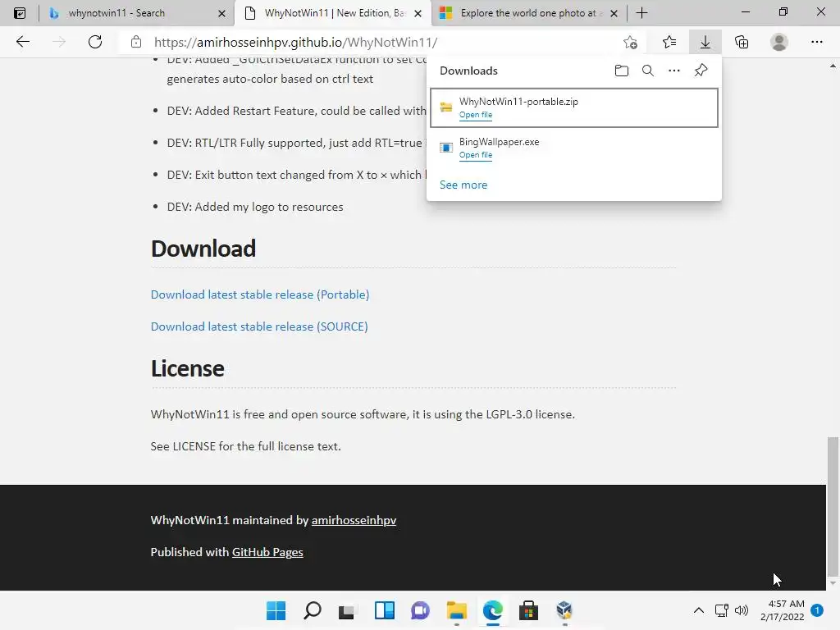This screenshot has height=630, width=840.
Task: Open file for WhyNotWin11-portable.zip
Action: pos(476,115)
